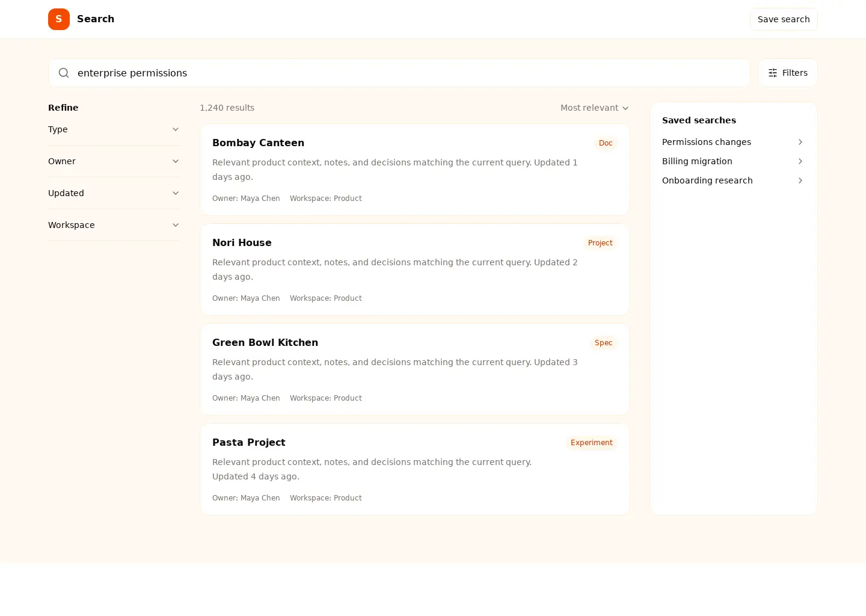Click the Spec tag on Green Bowl Kitchen
866x616 pixels.
[603, 343]
